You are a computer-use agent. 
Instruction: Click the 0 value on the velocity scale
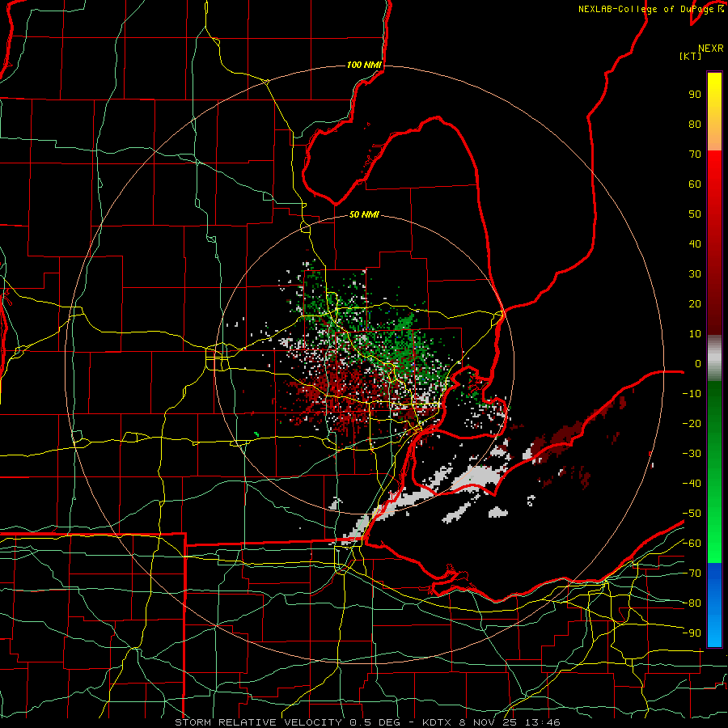(x=698, y=363)
